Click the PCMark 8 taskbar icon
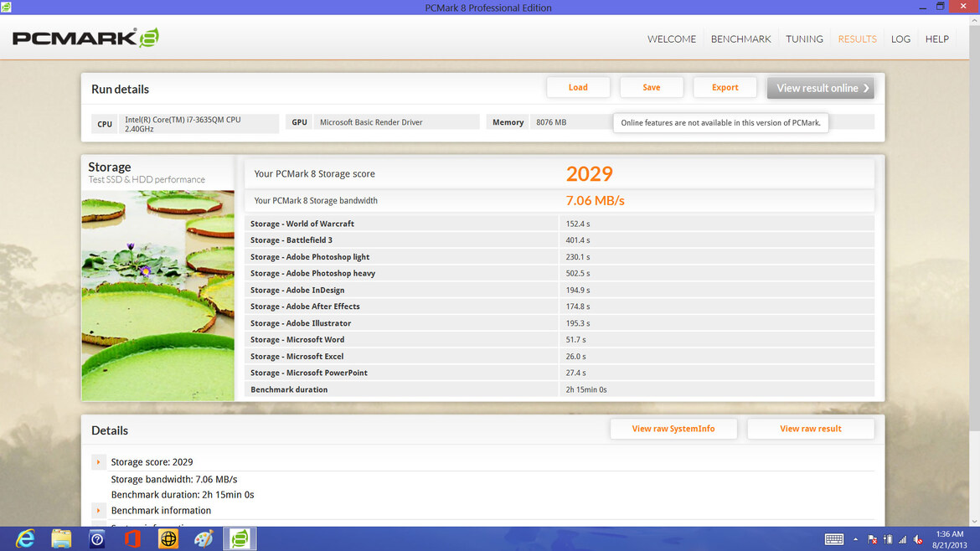The height and width of the screenshot is (551, 980). pyautogui.click(x=240, y=538)
